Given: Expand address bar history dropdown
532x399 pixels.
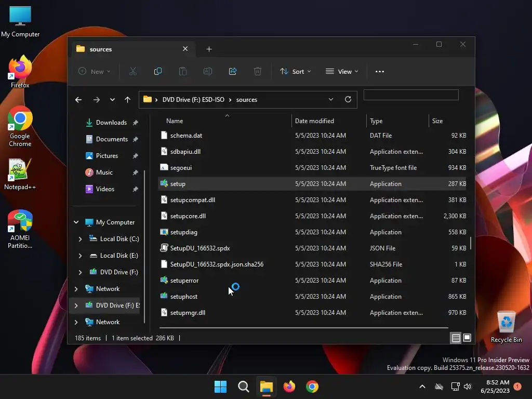Looking at the screenshot, I should [x=331, y=99].
